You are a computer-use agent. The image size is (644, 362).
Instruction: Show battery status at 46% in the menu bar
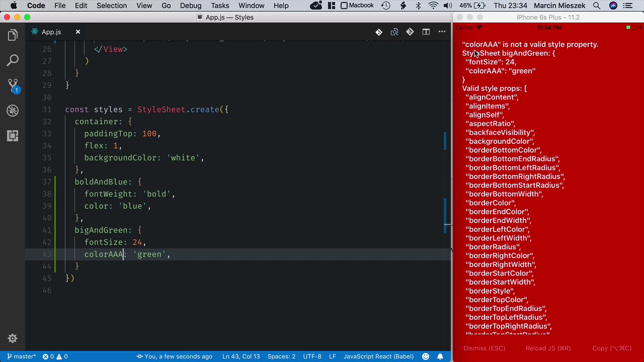[x=472, y=6]
